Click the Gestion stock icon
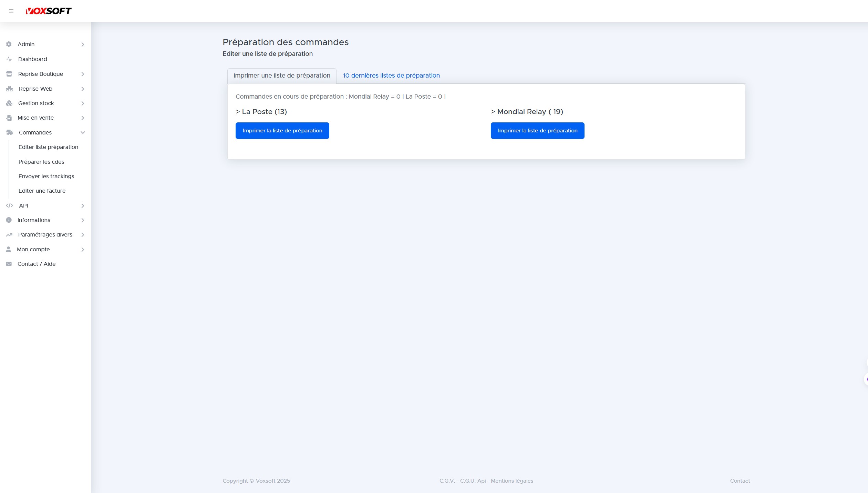868x493 pixels. coord(9,103)
